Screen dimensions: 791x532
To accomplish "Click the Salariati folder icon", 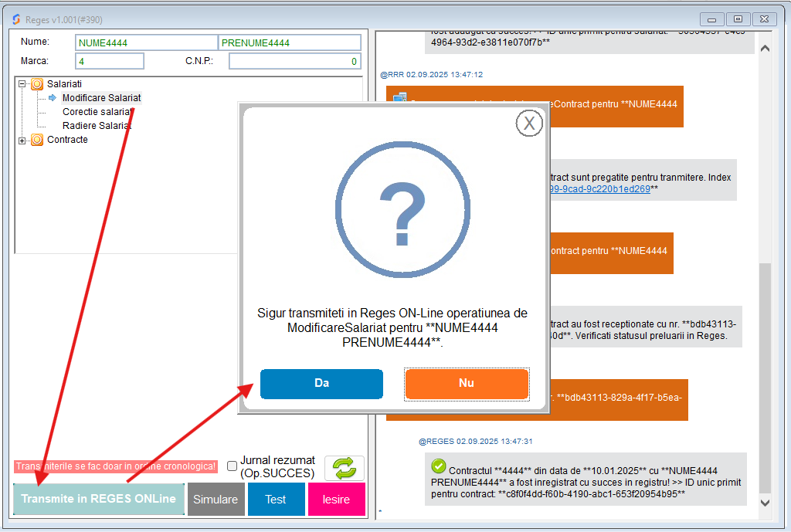I will tap(37, 84).
